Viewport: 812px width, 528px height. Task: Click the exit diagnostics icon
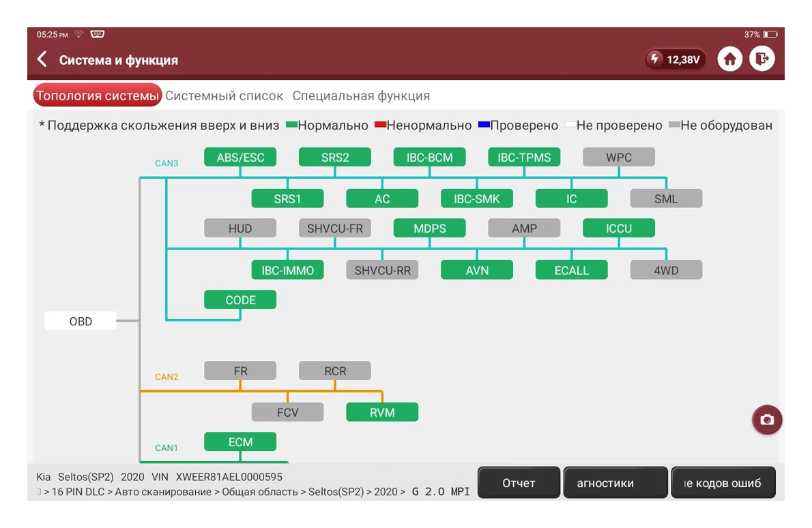(762, 59)
